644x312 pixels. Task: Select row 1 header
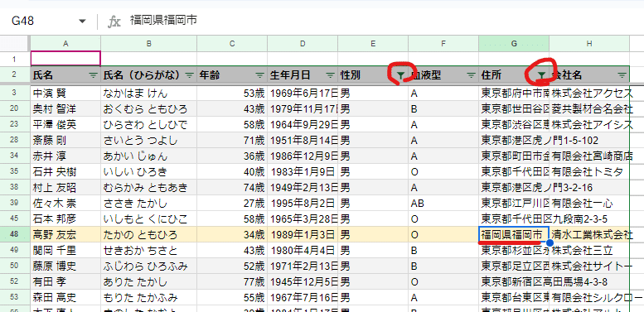[15, 59]
